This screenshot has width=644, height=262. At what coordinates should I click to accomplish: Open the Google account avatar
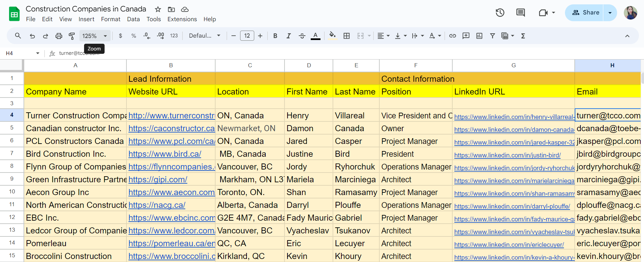(x=631, y=13)
